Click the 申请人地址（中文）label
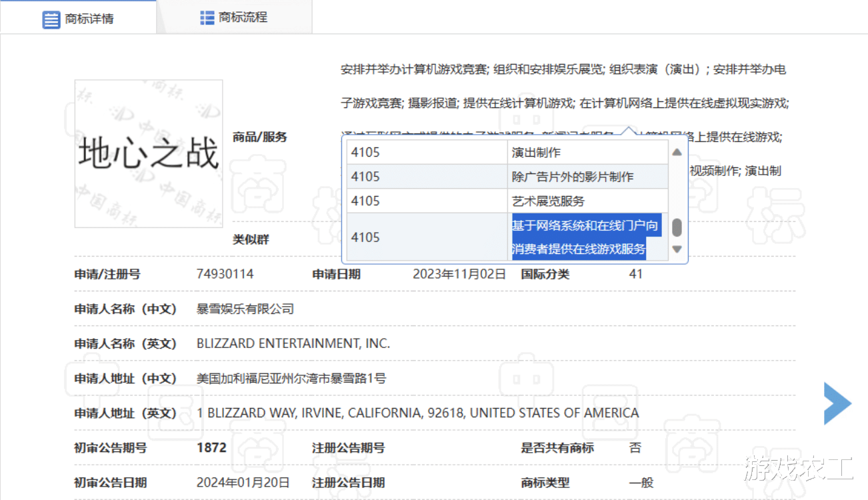The width and height of the screenshot is (868, 500). point(125,379)
